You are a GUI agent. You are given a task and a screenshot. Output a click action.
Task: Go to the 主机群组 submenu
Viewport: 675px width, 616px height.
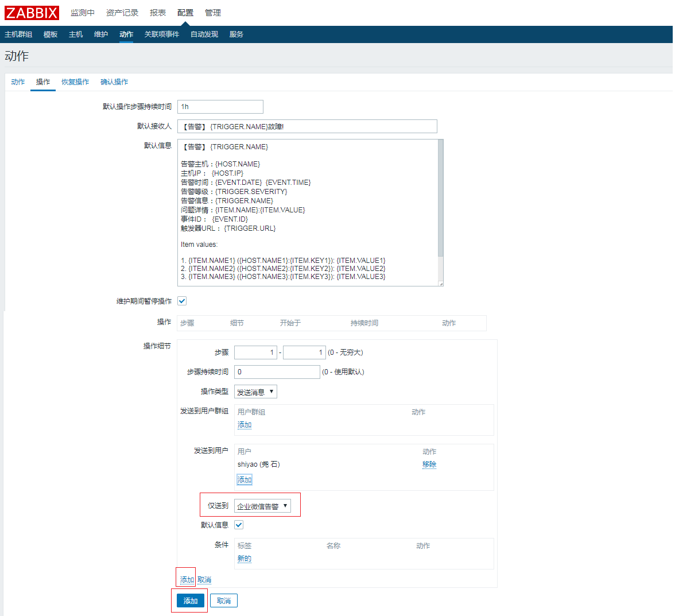[18, 34]
